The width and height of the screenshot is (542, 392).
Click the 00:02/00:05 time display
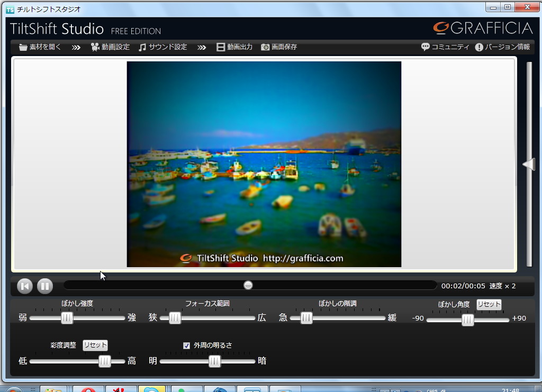tap(463, 286)
